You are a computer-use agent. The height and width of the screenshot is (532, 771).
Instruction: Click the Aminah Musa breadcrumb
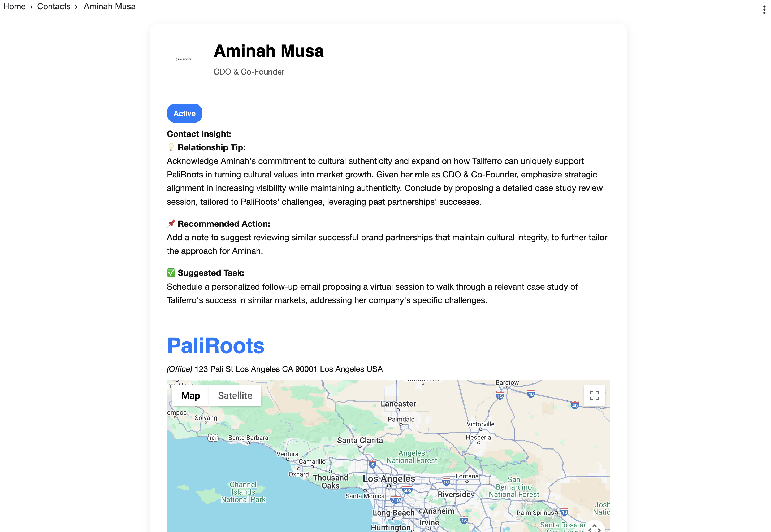pyautogui.click(x=109, y=6)
